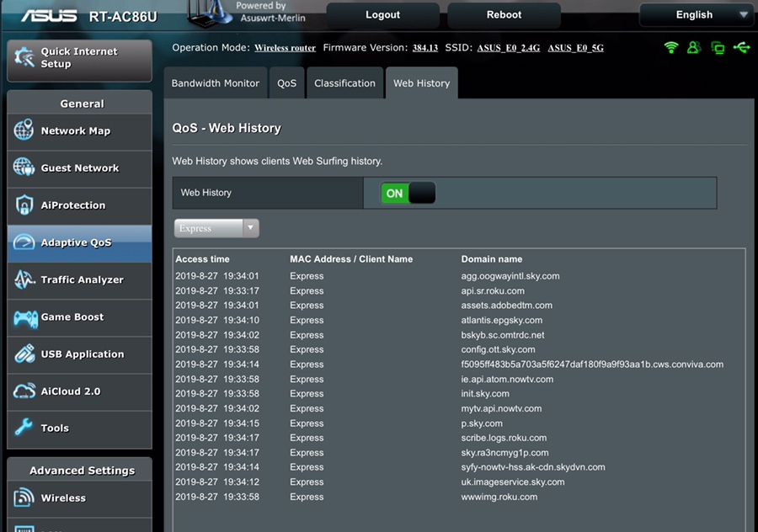Open AiCloud 2.0 menu item
758x532 pixels.
80,391
